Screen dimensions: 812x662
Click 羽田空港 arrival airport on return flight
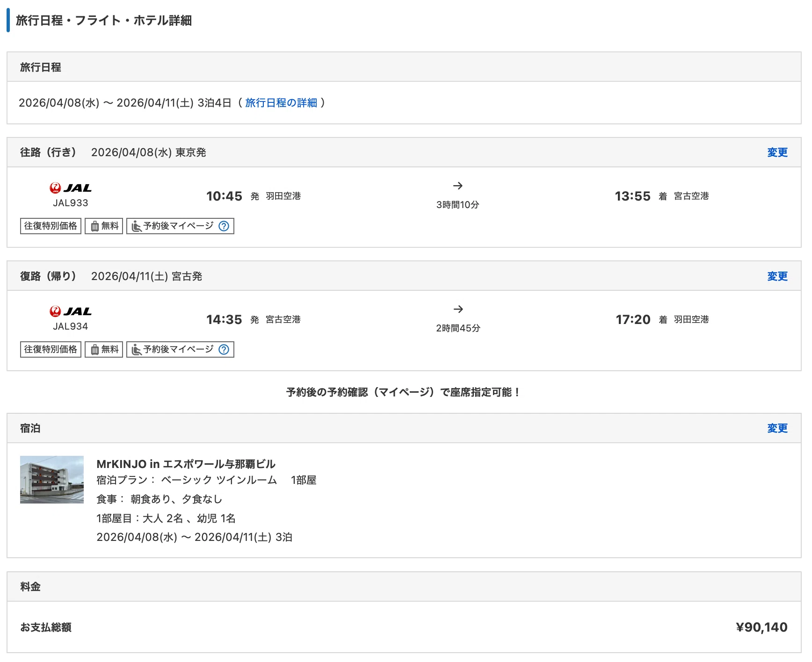pyautogui.click(x=691, y=320)
